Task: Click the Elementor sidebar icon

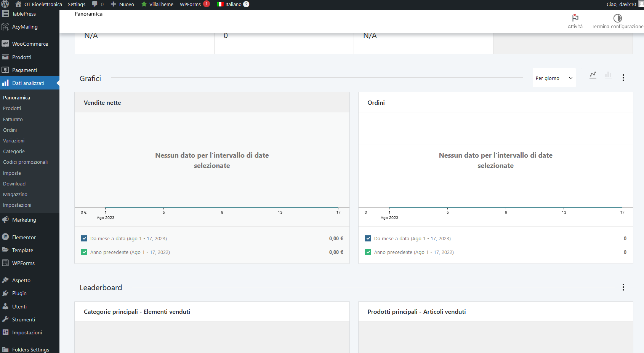Action: pyautogui.click(x=5, y=237)
